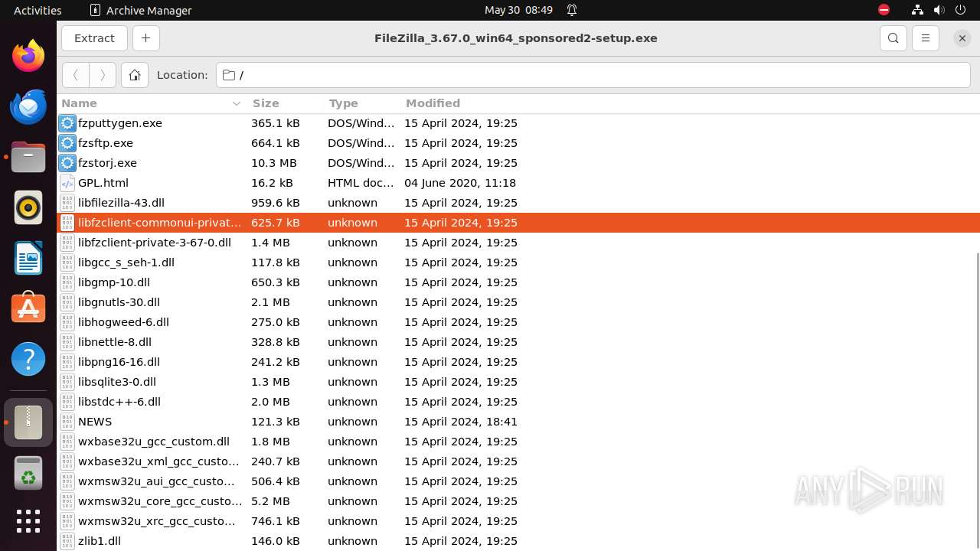Click the 10.3 MB size of fzstorj.exe

point(273,163)
